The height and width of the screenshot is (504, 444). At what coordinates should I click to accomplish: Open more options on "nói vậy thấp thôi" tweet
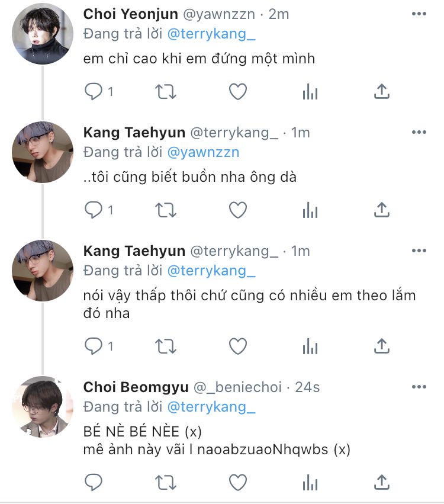pyautogui.click(x=419, y=251)
